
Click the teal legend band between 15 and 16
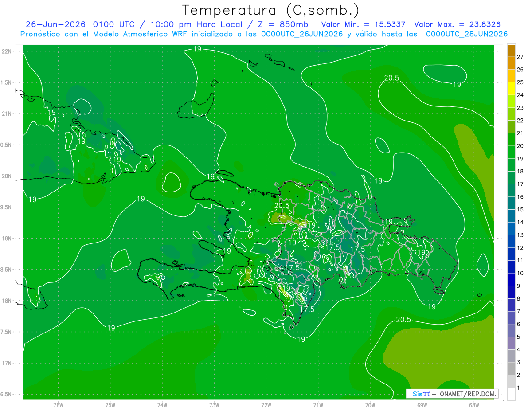pyautogui.click(x=511, y=203)
